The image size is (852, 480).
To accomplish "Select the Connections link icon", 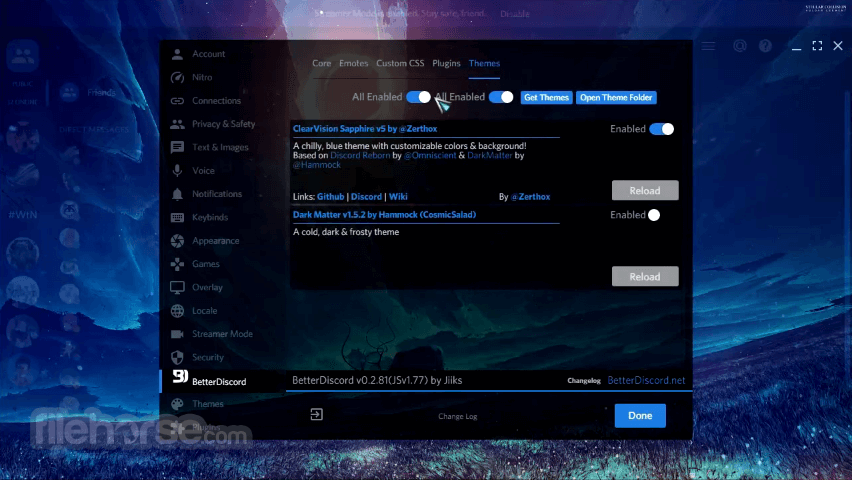I will 177,101.
